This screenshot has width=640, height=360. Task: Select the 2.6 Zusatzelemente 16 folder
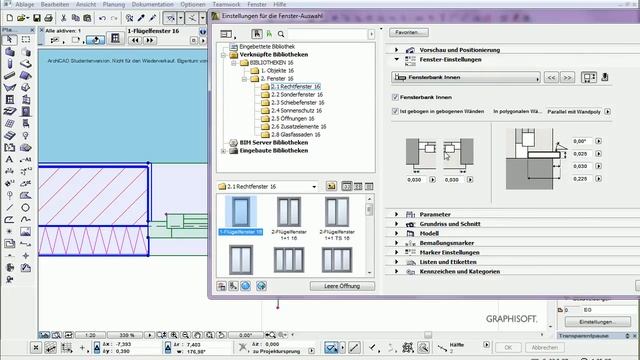[x=299, y=127]
